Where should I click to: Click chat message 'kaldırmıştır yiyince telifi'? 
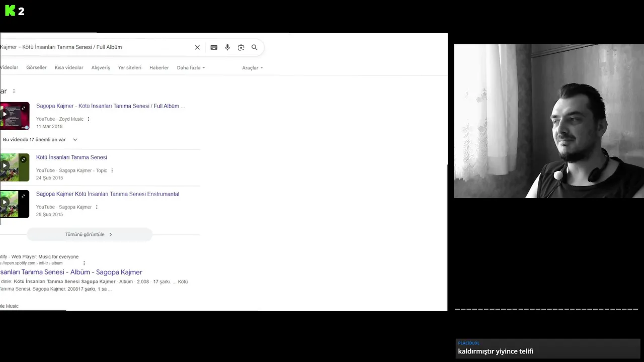[x=496, y=351]
